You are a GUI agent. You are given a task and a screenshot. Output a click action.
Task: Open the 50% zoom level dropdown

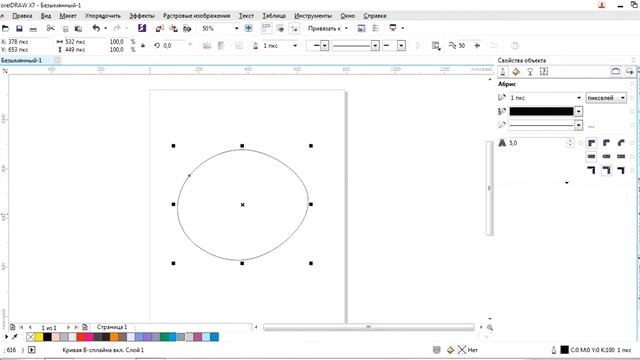236,29
